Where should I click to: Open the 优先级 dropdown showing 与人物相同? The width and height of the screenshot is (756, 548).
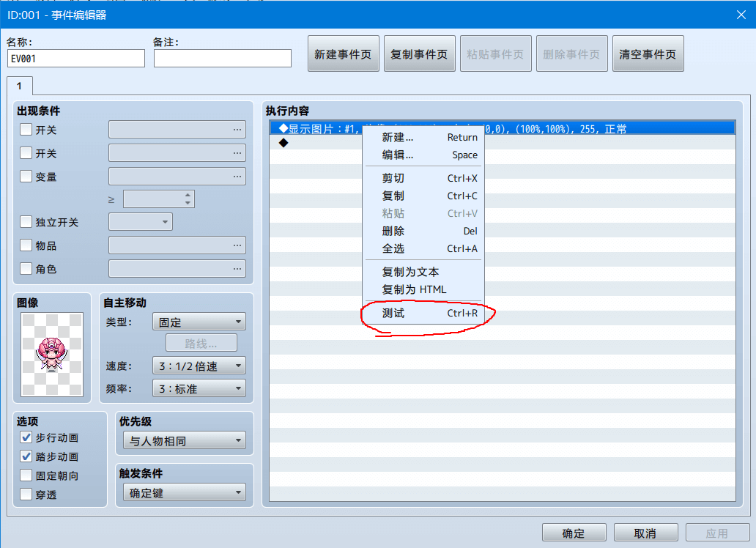tap(185, 440)
